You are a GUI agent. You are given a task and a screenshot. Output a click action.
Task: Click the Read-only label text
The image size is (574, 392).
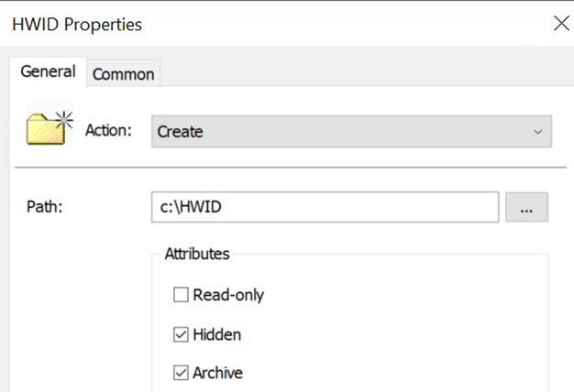tap(228, 295)
